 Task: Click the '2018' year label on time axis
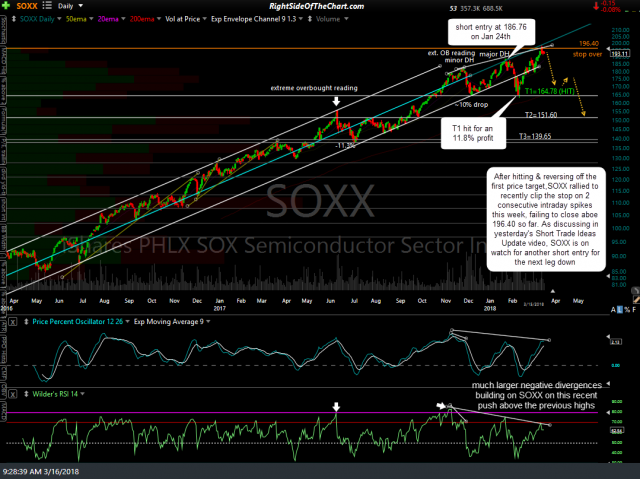tap(490, 308)
